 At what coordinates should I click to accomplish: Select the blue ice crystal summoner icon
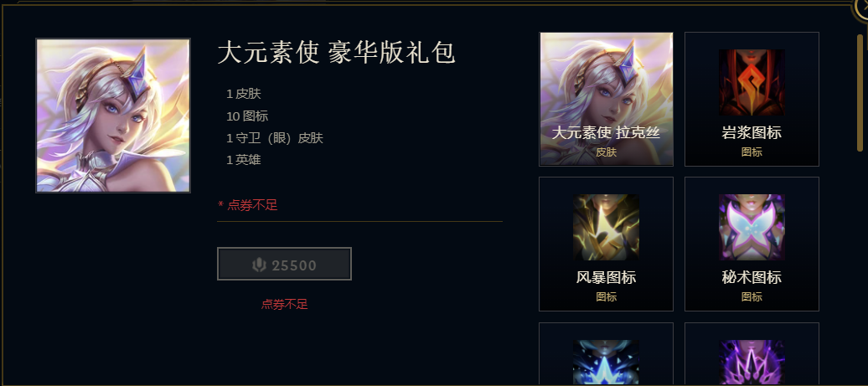pos(606,363)
